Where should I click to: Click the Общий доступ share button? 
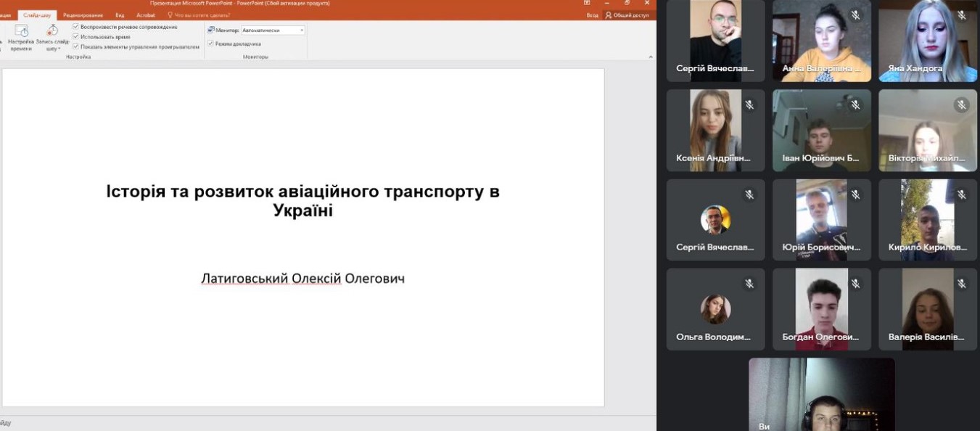tap(627, 15)
